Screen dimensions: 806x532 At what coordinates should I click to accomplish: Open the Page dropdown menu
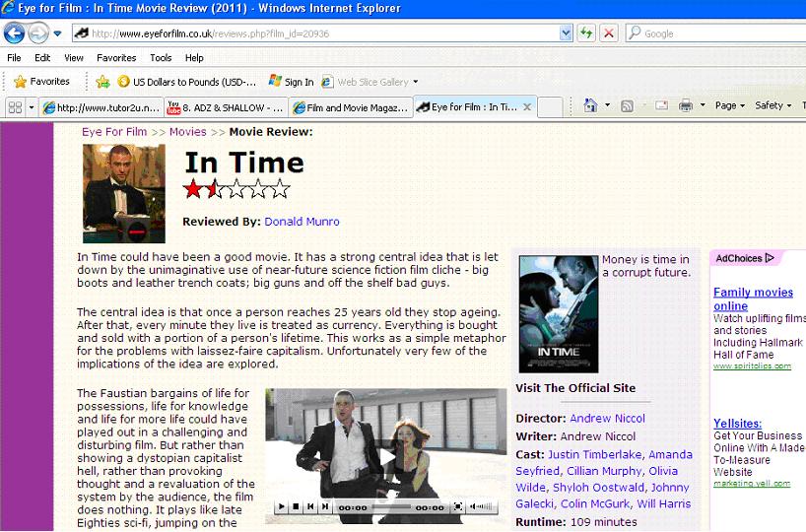(730, 105)
